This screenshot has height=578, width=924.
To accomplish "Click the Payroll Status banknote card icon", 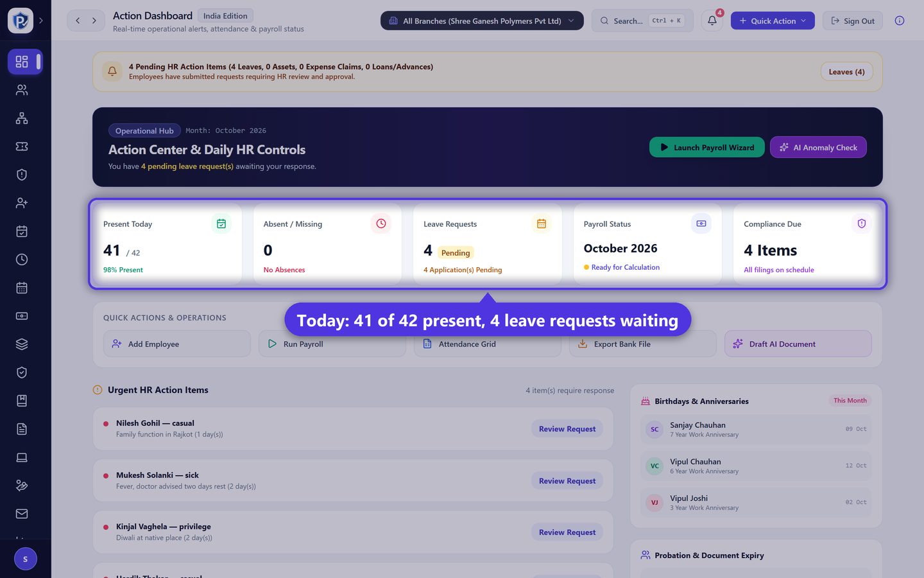I will [x=701, y=223].
